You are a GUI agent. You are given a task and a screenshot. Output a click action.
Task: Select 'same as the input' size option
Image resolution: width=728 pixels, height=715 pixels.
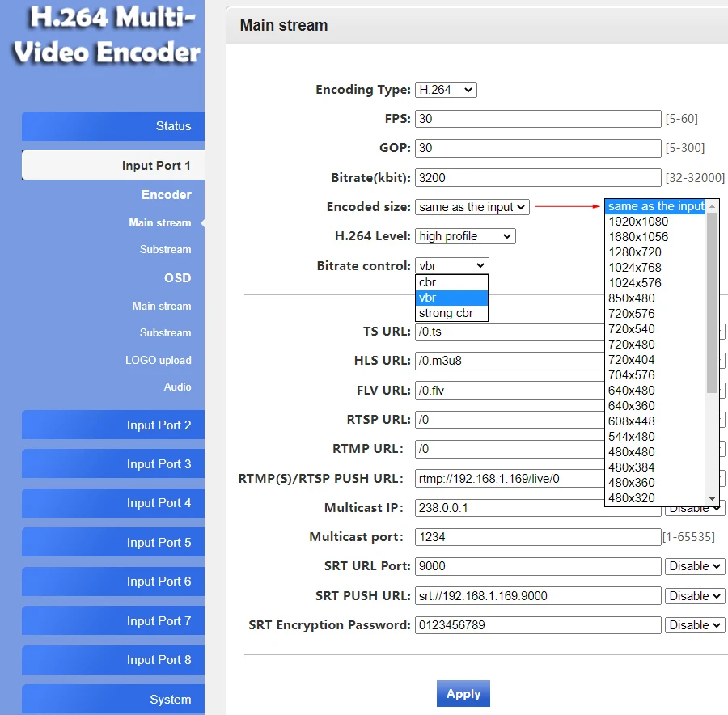[655, 206]
